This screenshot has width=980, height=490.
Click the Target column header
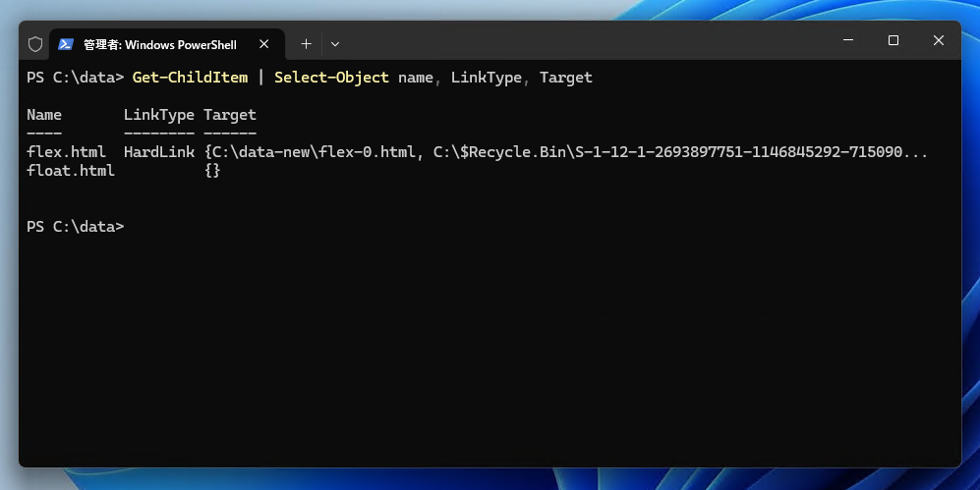[x=230, y=115]
